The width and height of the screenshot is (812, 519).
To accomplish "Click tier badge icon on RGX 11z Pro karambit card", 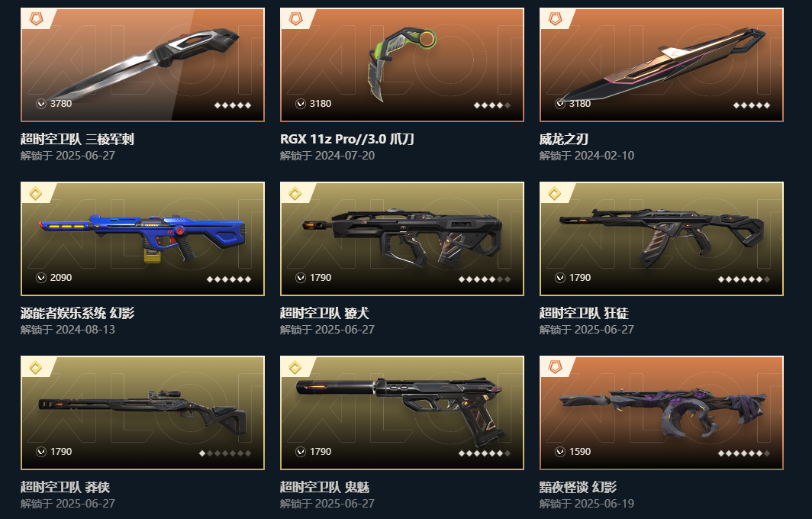I will pyautogui.click(x=295, y=20).
